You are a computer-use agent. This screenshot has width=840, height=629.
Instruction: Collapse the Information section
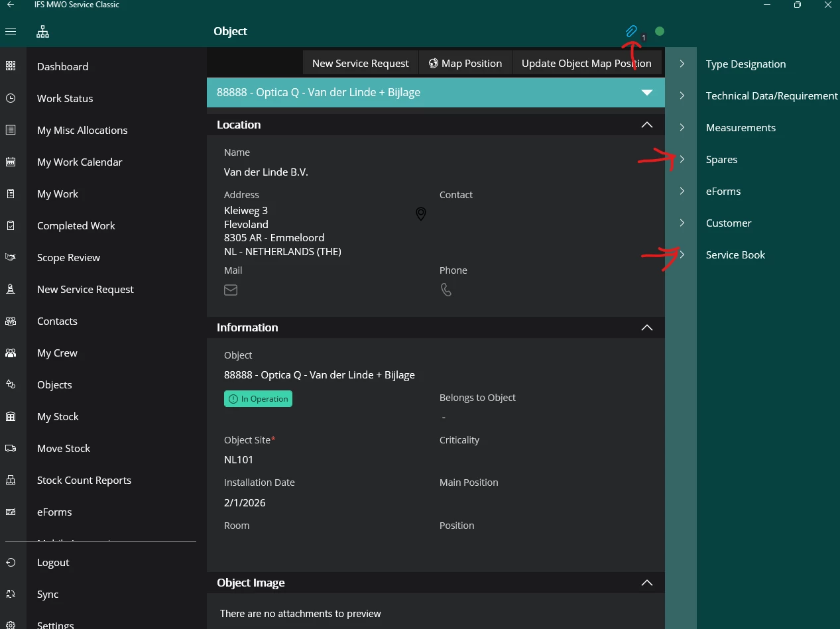[x=647, y=327]
